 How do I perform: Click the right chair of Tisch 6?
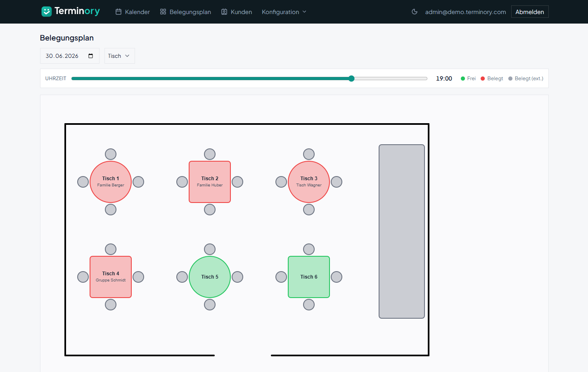click(337, 277)
